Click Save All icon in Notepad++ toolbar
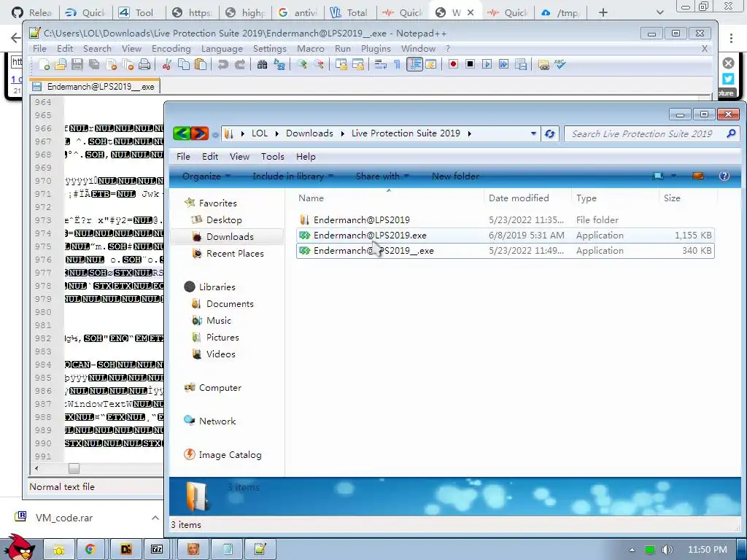Viewport: 747px width, 560px height. click(94, 65)
